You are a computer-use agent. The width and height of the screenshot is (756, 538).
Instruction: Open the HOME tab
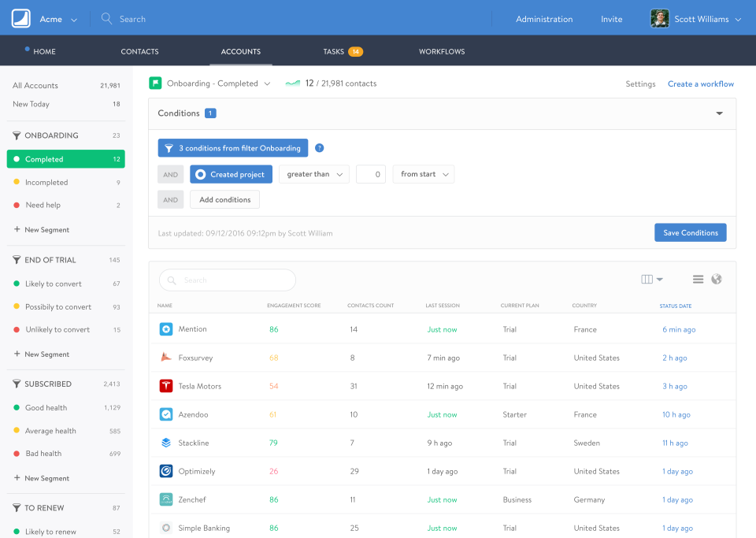tap(44, 51)
